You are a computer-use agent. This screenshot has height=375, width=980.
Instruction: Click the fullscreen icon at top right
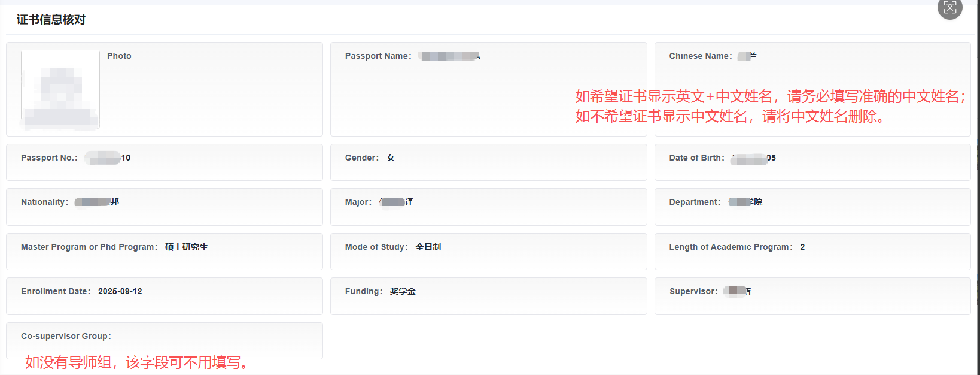tap(949, 7)
